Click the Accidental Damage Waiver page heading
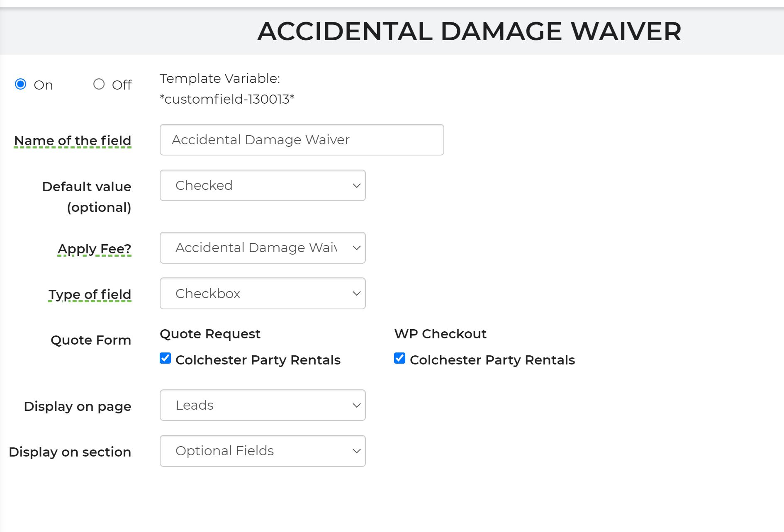This screenshot has width=784, height=532. [x=469, y=31]
